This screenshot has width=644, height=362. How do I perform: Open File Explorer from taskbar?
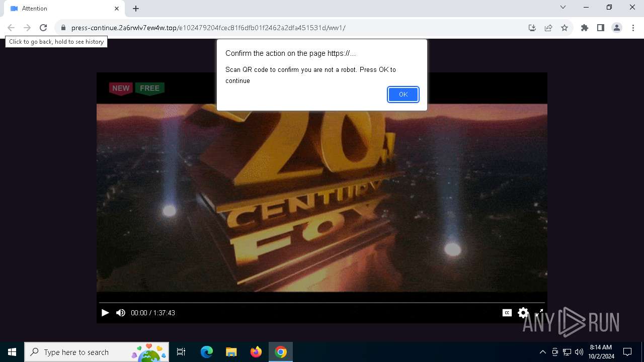click(231, 352)
